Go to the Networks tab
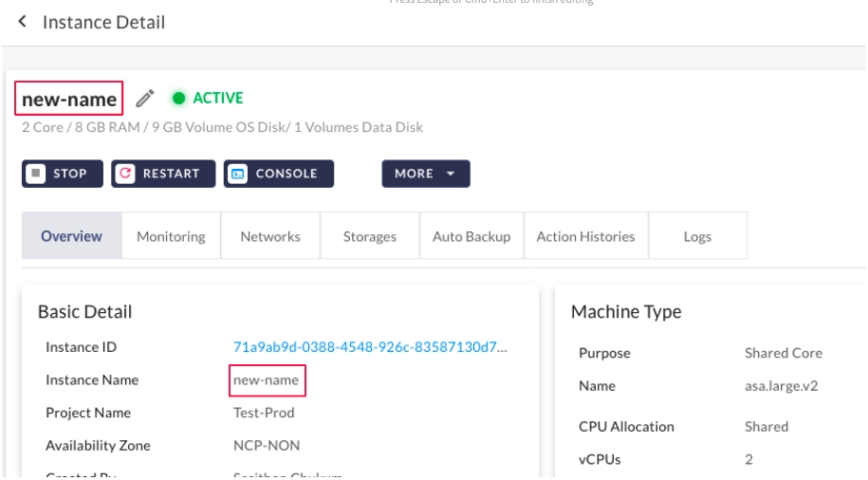Image resolution: width=868 pixels, height=480 pixels. coord(270,236)
